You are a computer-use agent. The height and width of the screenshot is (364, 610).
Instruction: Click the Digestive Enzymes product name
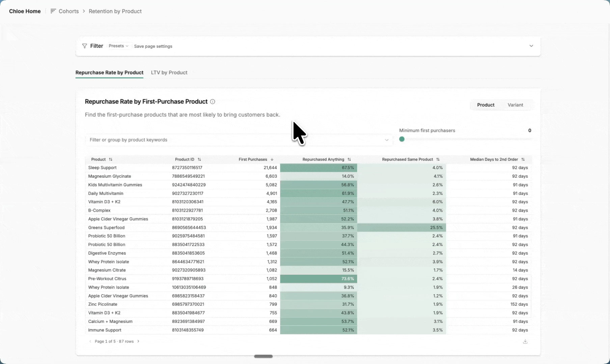tap(107, 253)
